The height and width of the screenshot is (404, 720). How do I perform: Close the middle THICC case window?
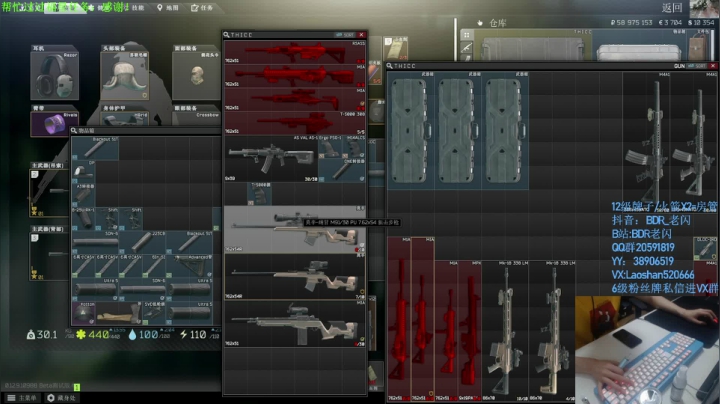[361, 35]
